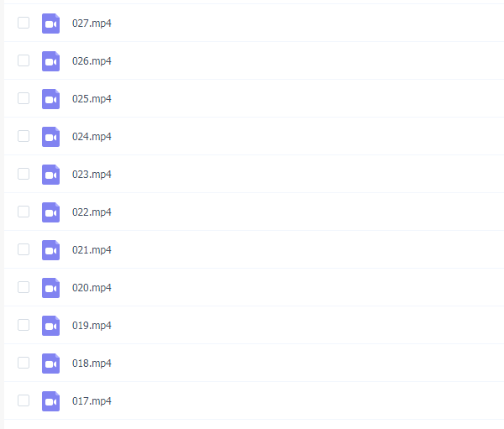Click the video icon for 017.mp4

coord(50,401)
